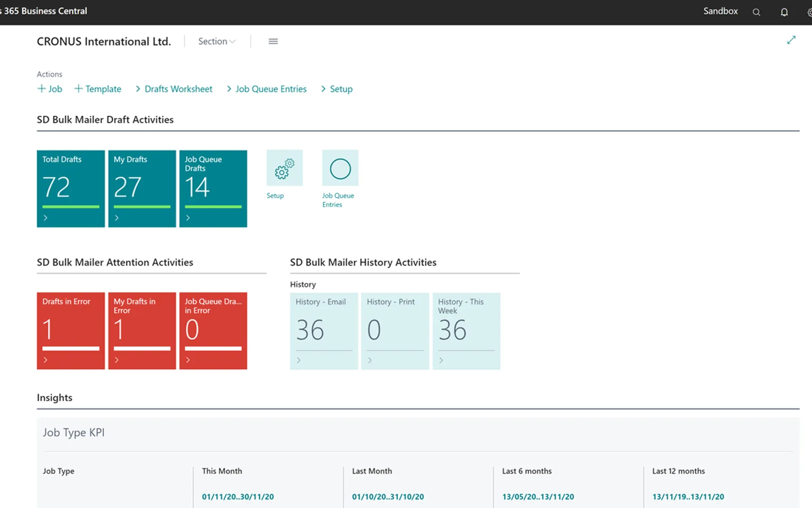Click SD Bulk Mailer History Activities heading

pyautogui.click(x=363, y=262)
